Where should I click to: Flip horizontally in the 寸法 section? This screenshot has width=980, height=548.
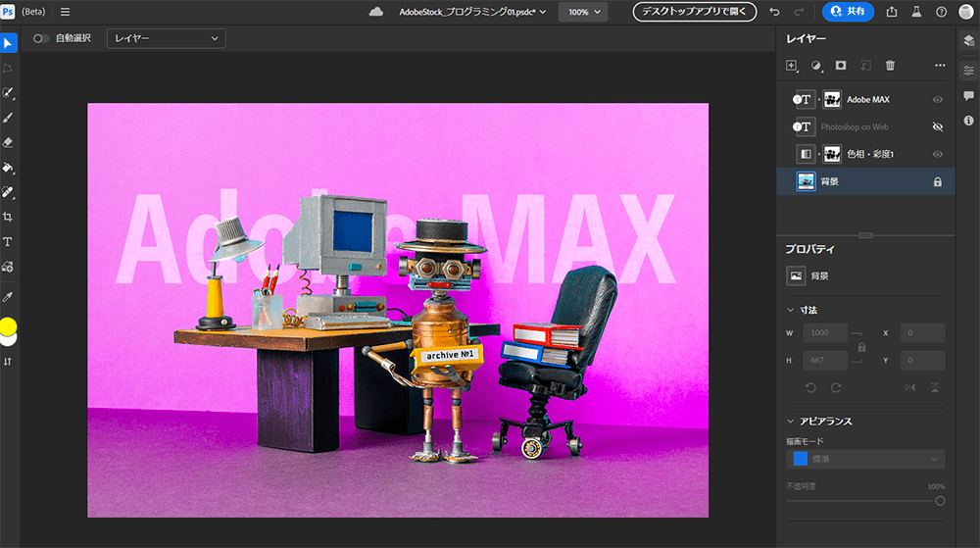pyautogui.click(x=910, y=388)
